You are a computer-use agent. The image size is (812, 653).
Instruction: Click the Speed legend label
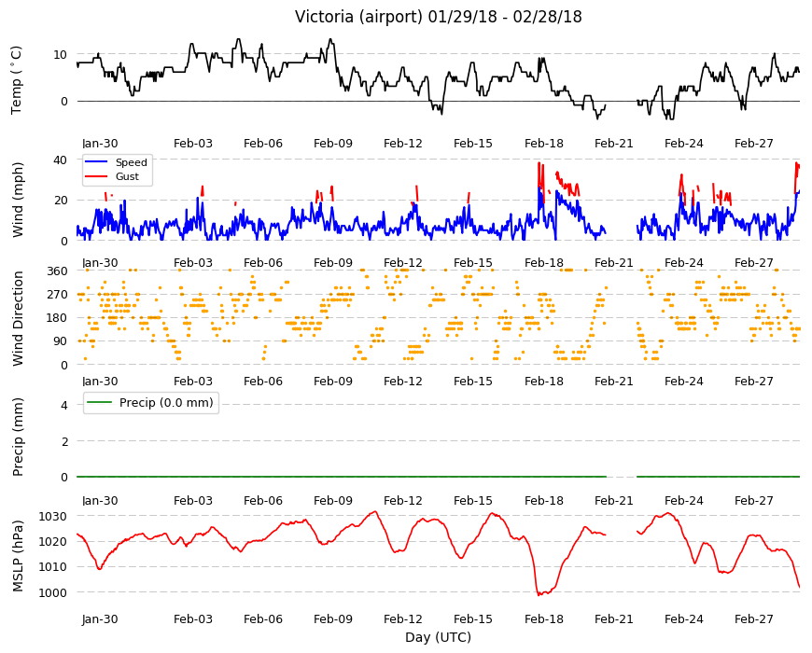[131, 162]
